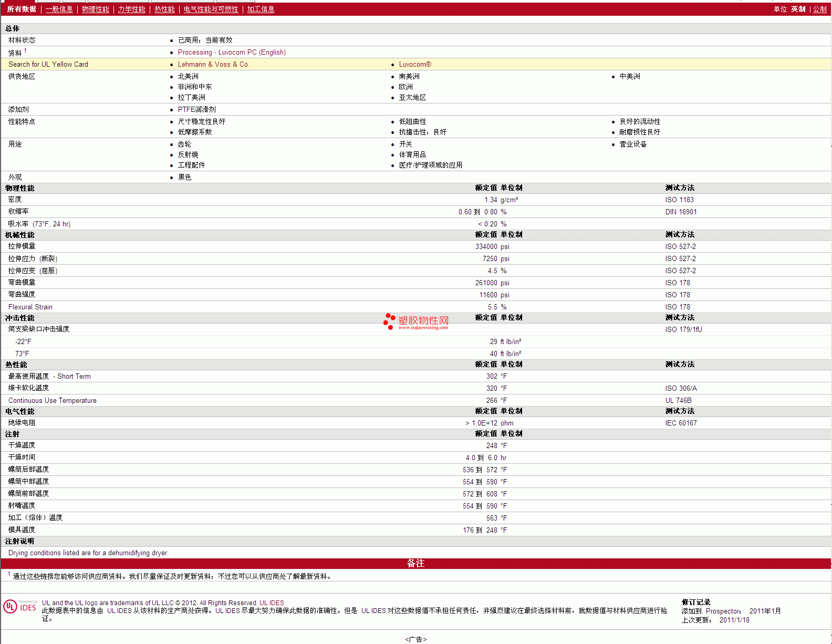
Task: Click the ISO 179/1fU test method
Action: tap(683, 329)
